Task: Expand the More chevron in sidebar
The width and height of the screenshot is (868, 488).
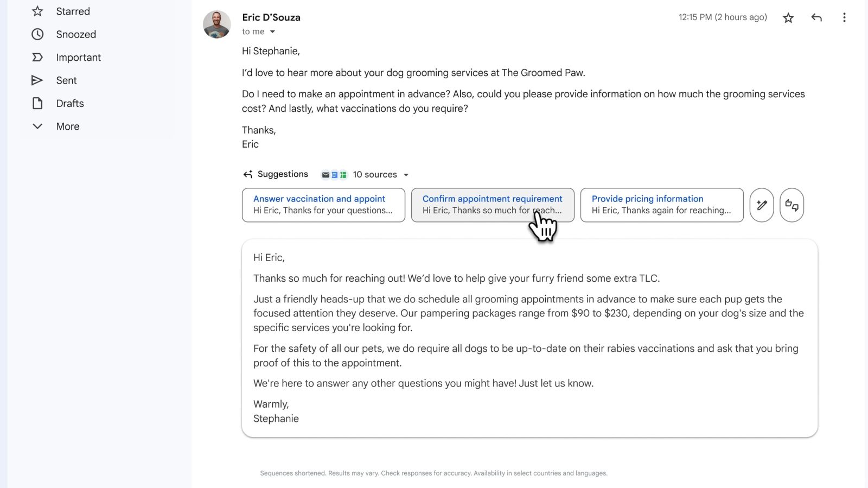Action: [37, 126]
